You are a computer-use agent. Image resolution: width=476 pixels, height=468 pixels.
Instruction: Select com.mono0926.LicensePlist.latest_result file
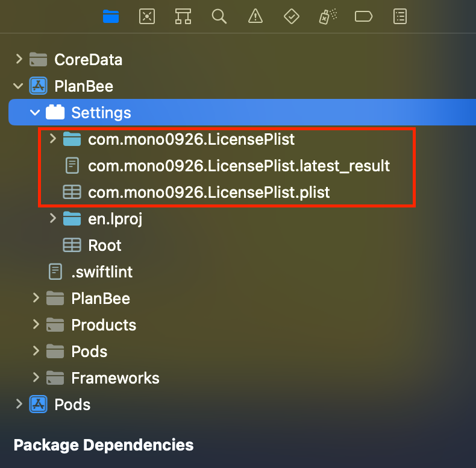[x=239, y=166]
